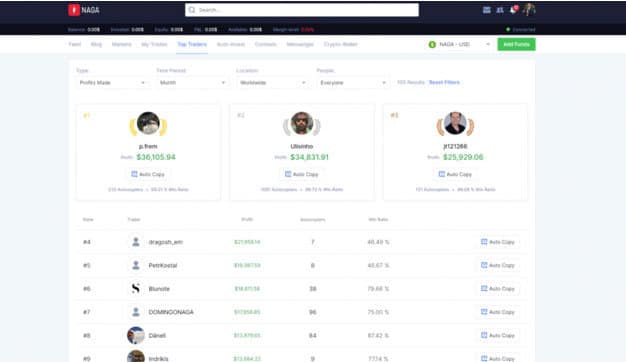Open trader dragosh_am's profile name
Screen dimensions: 626x362
[166, 242]
